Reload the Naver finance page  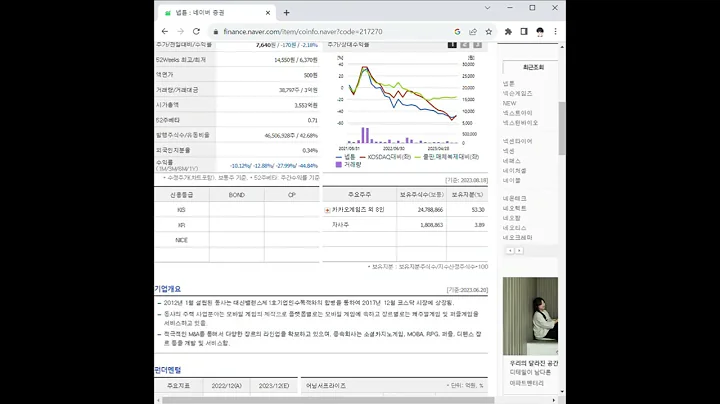pos(196,31)
